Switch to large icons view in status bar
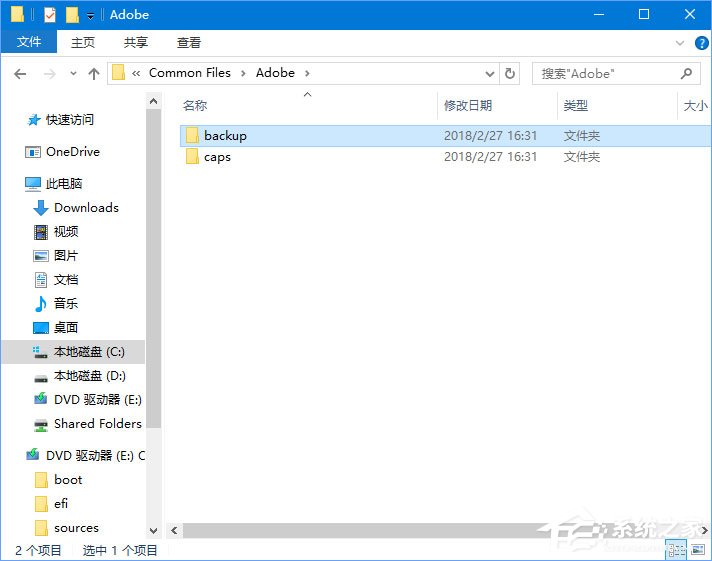 tap(698, 551)
